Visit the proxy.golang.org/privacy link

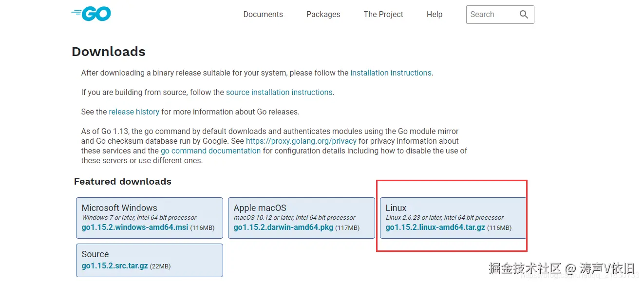[301, 141]
